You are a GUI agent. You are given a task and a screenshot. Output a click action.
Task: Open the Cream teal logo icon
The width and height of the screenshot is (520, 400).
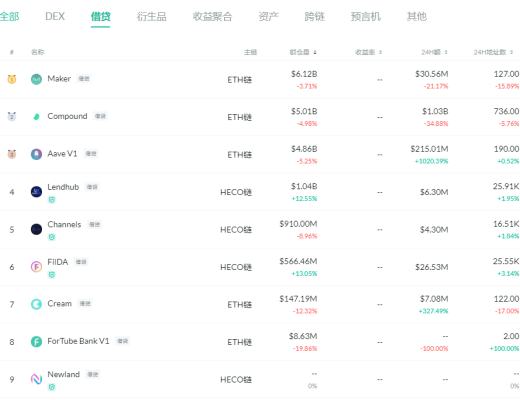coord(36,304)
